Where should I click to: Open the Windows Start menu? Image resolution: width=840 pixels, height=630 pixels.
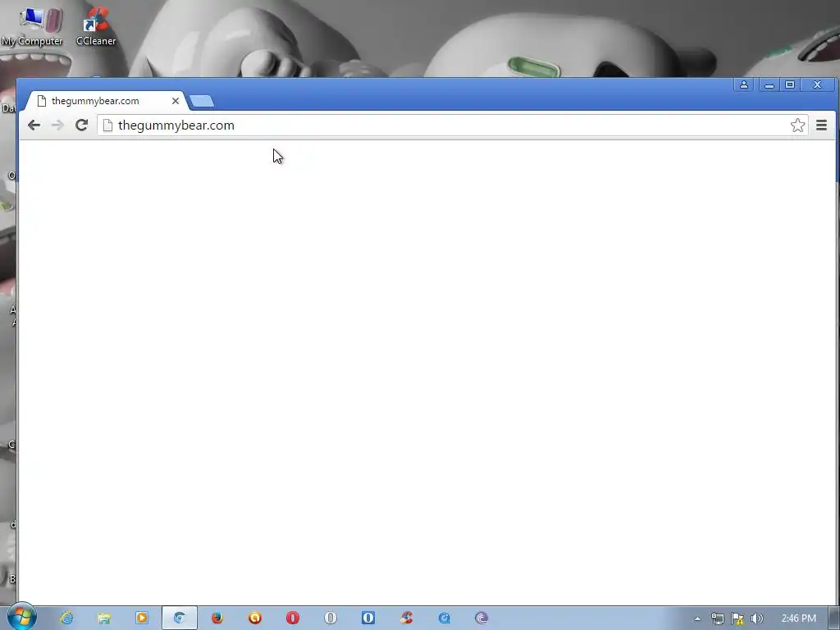click(x=21, y=617)
